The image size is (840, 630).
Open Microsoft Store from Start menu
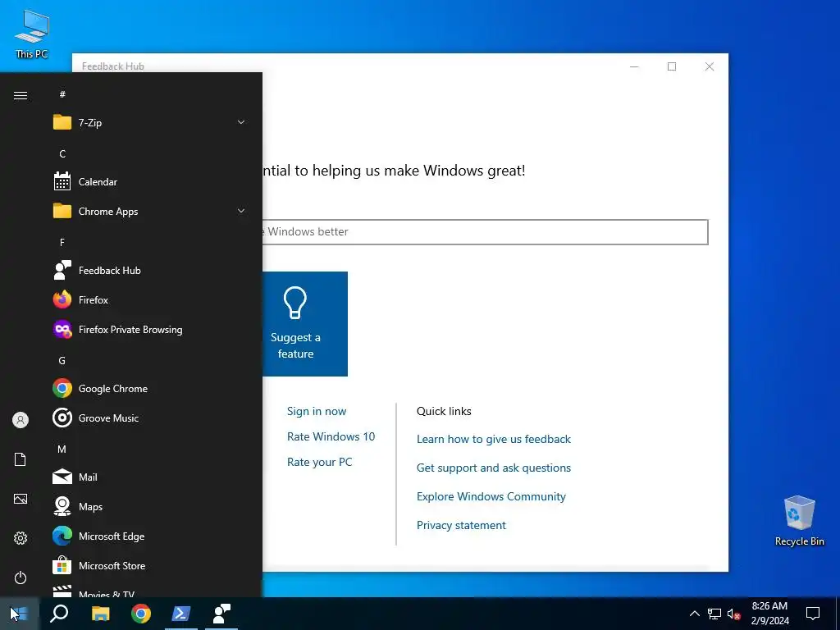pyautogui.click(x=151, y=566)
